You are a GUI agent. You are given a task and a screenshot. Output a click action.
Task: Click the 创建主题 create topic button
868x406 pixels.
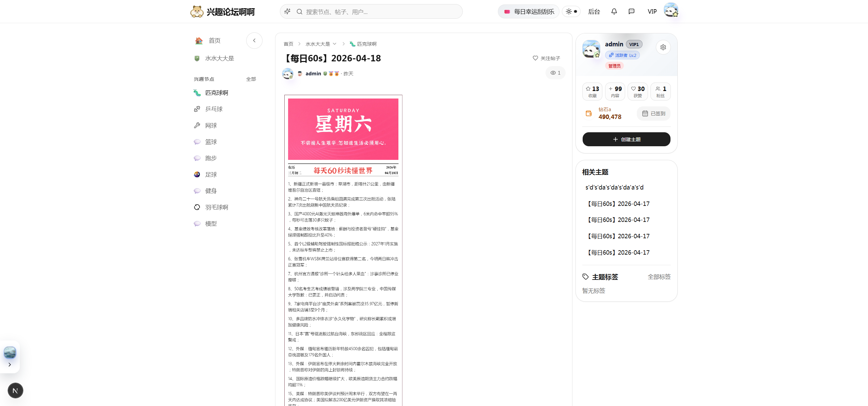(627, 139)
